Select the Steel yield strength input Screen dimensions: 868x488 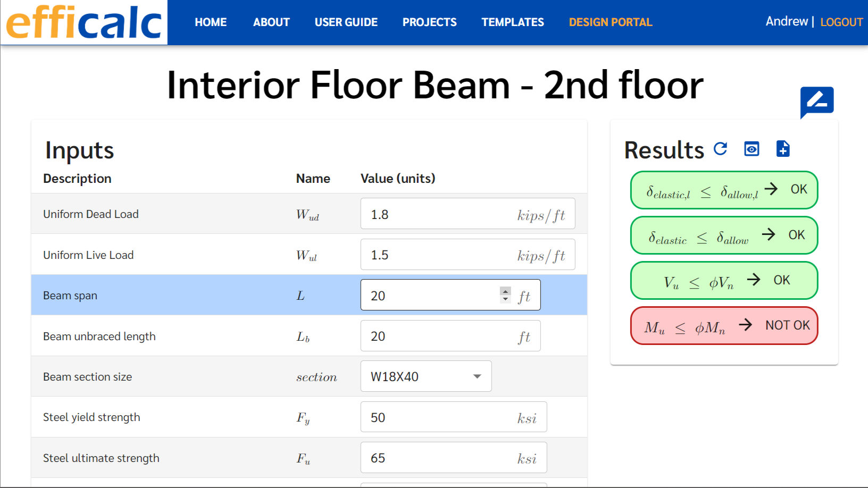(x=436, y=418)
